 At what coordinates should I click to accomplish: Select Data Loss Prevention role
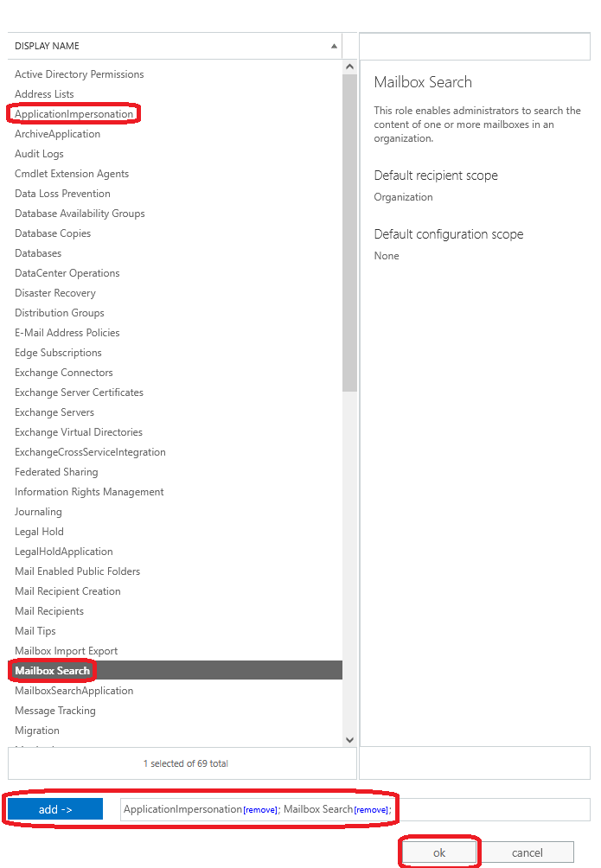62,194
